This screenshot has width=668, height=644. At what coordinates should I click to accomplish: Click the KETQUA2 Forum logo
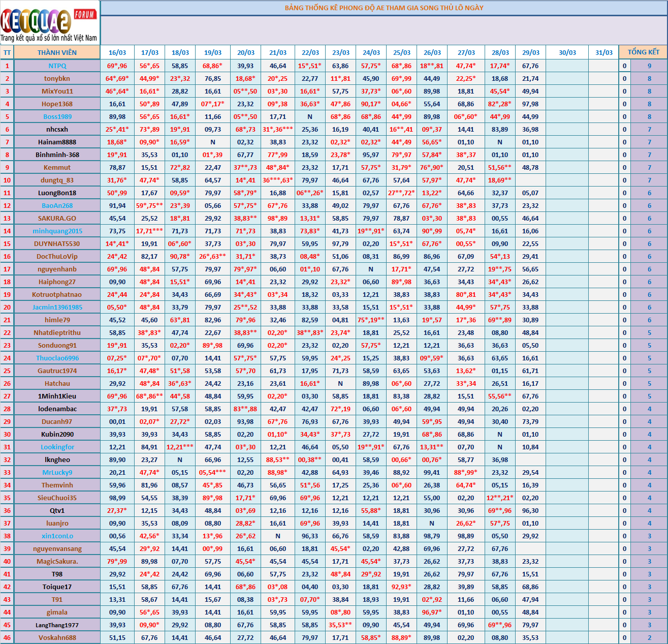49,23
